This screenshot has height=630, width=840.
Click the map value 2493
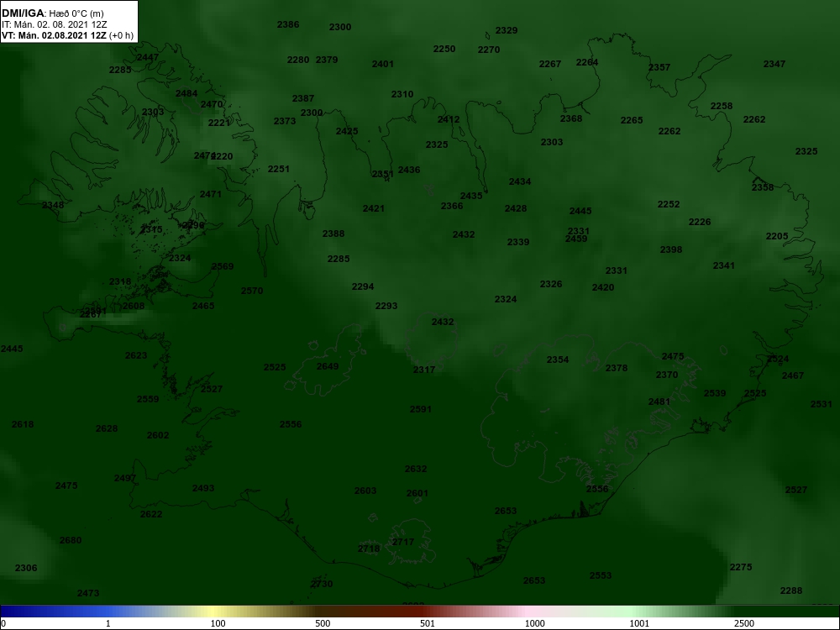pos(203,488)
